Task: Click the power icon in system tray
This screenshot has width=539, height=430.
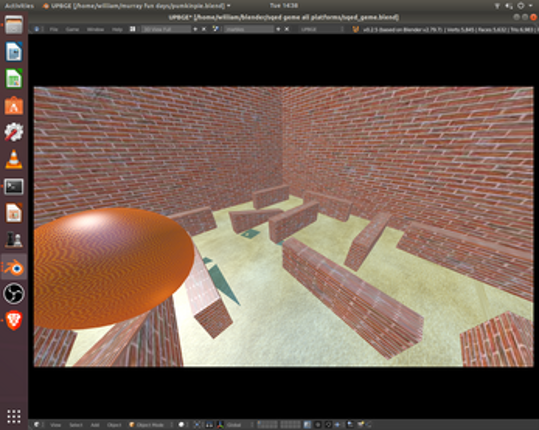Action: pyautogui.click(x=521, y=5)
